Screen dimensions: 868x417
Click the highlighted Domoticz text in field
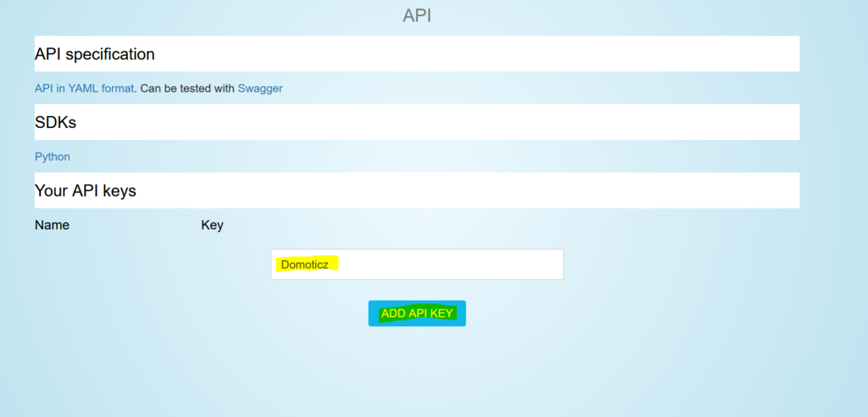pyautogui.click(x=304, y=264)
